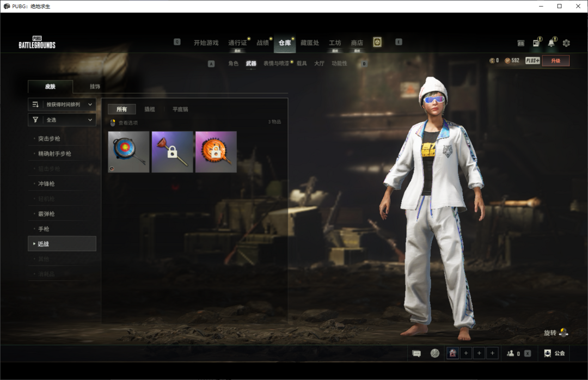Click the red 升级 button

[x=555, y=61]
